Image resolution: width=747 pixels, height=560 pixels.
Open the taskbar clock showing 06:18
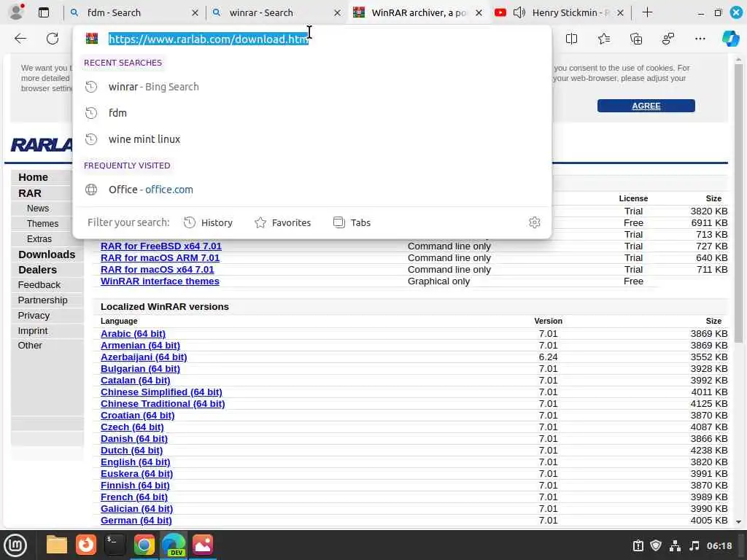[x=719, y=545]
